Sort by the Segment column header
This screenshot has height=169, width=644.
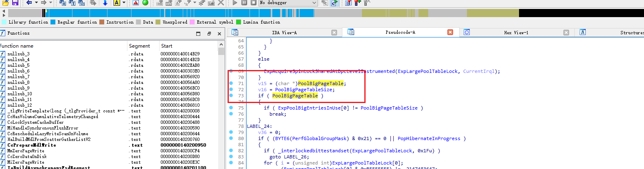coord(143,46)
